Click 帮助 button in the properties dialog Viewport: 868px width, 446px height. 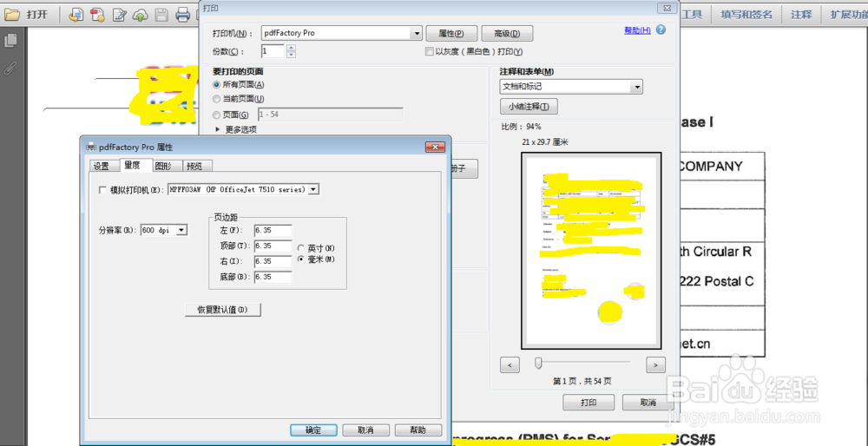(x=418, y=430)
